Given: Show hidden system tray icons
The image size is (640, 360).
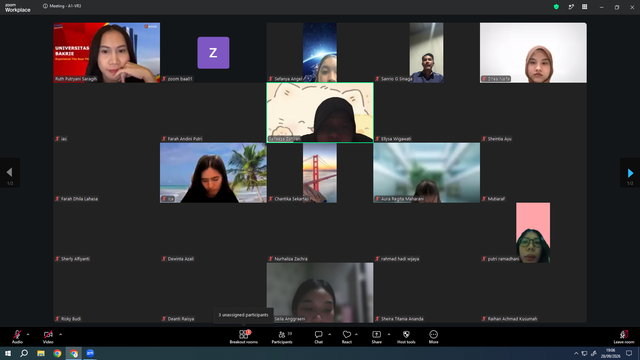Looking at the screenshot, I should [x=576, y=353].
